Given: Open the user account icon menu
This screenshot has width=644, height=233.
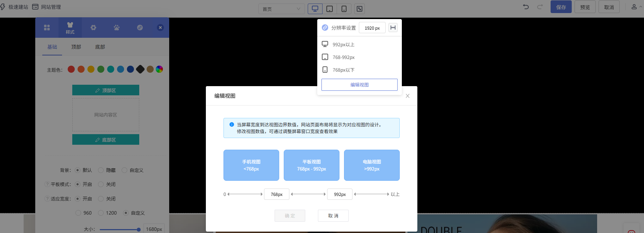Looking at the screenshot, I should click(634, 7).
